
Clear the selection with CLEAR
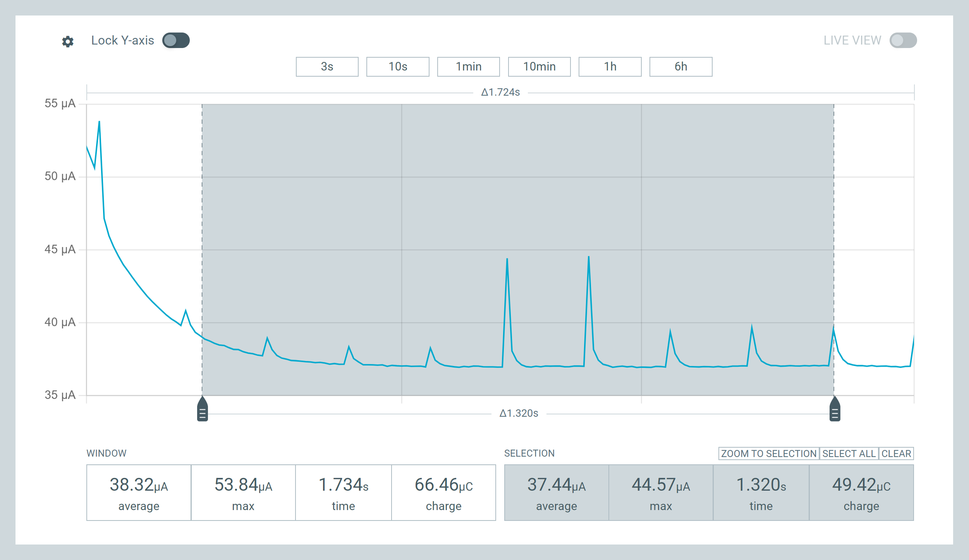point(896,454)
